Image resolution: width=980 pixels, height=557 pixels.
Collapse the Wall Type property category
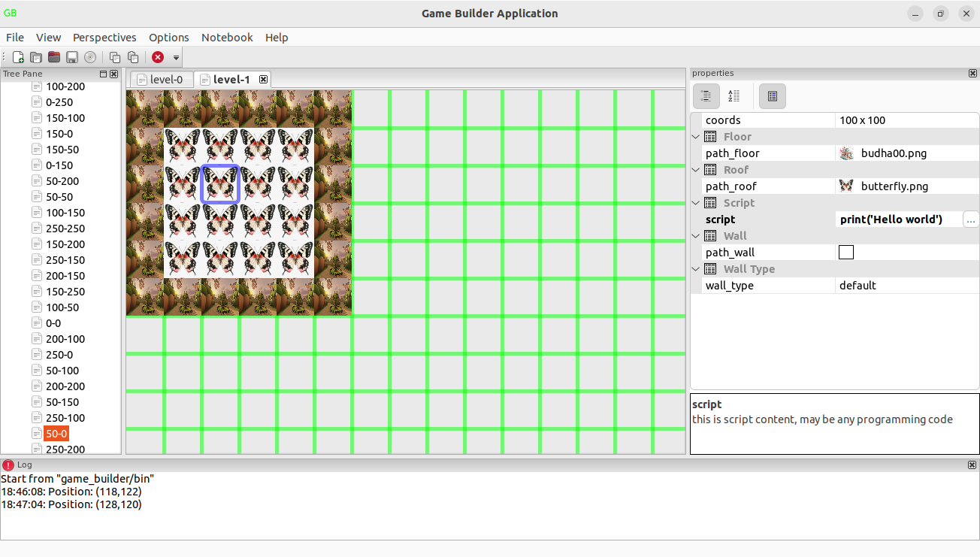(696, 269)
